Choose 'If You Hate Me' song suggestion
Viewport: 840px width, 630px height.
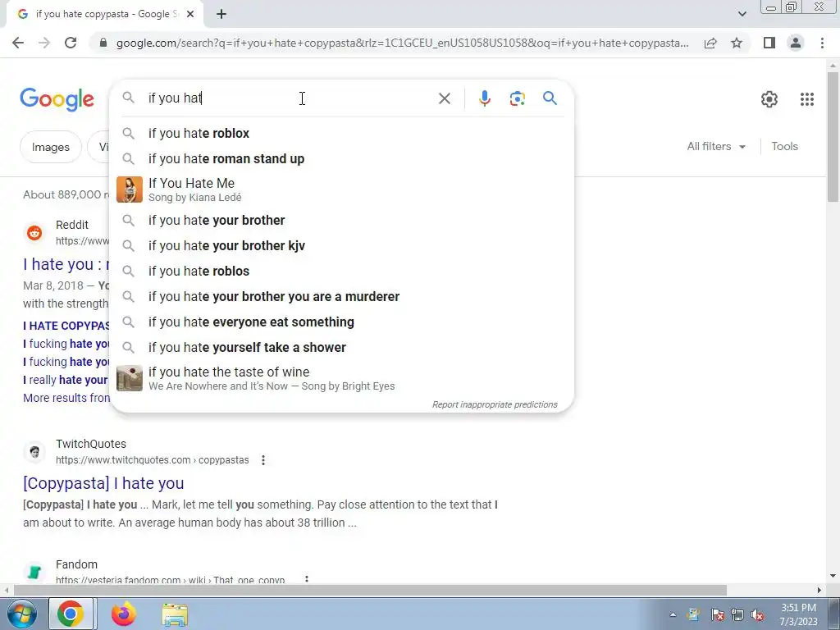[x=342, y=189]
